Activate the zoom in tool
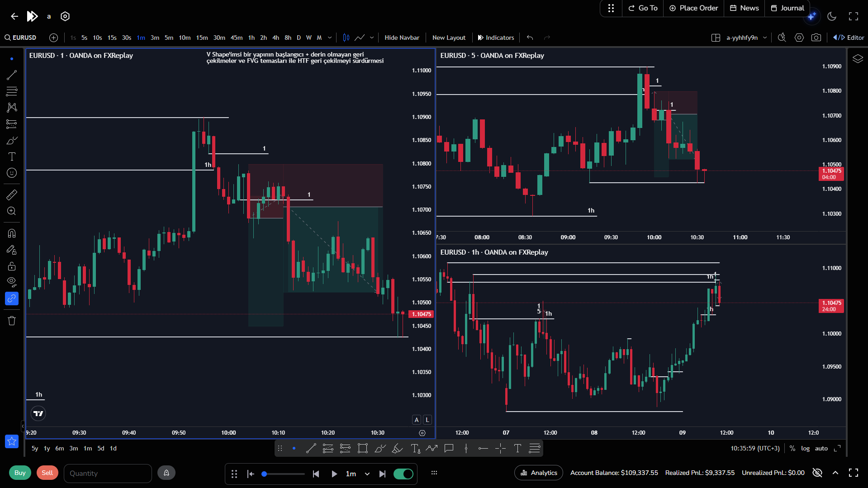The height and width of the screenshot is (488, 868). [x=12, y=211]
